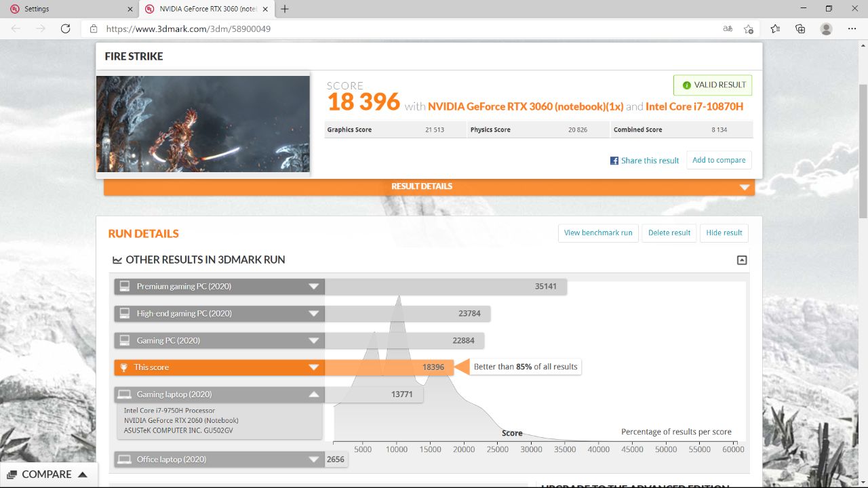Click the Add to compare button
Viewport: 868px width, 488px height.
pyautogui.click(x=719, y=160)
